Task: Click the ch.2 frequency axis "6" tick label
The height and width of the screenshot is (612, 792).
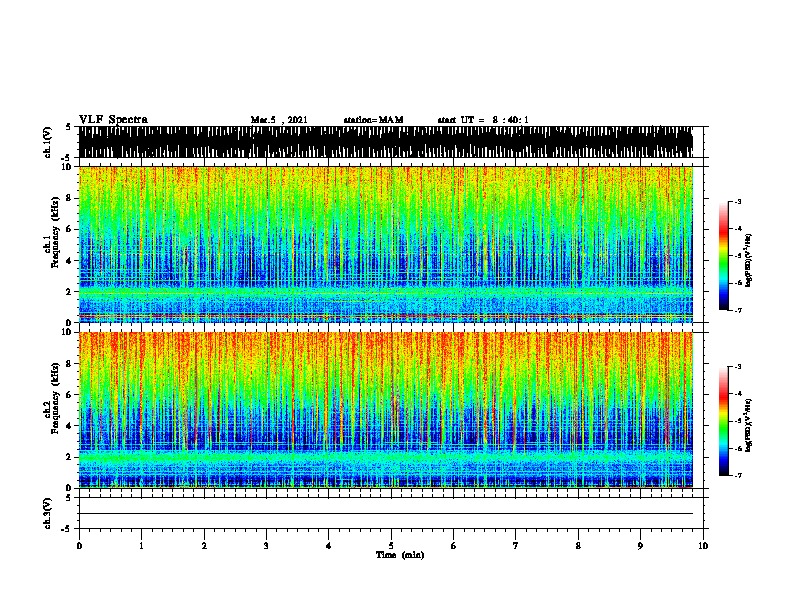Action: 69,394
